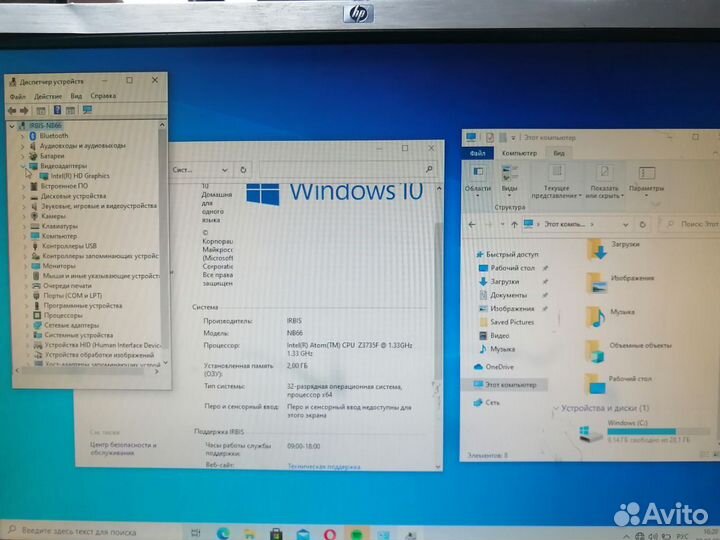The image size is (720, 540).
Task: Open the Действие menu in Device Manager
Action: pyautogui.click(x=48, y=96)
